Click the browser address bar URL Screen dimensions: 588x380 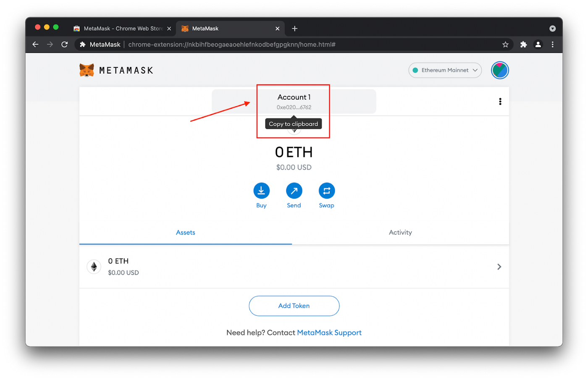coord(232,45)
